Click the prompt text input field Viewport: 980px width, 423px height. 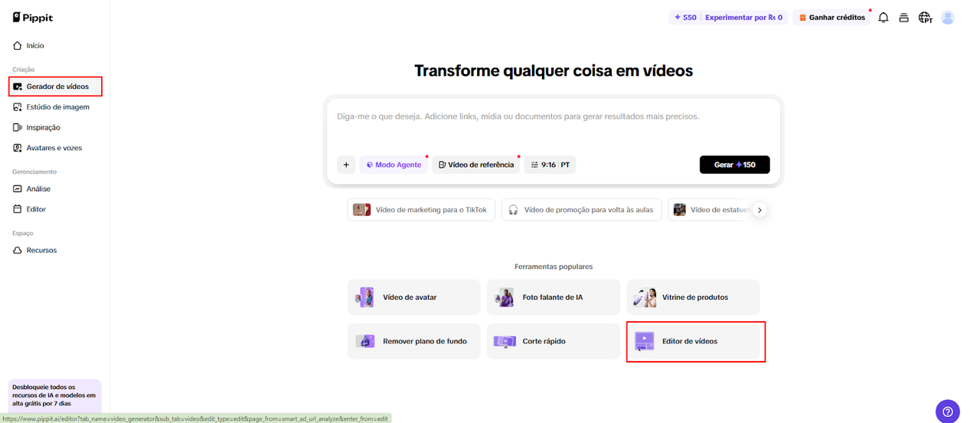pos(551,126)
